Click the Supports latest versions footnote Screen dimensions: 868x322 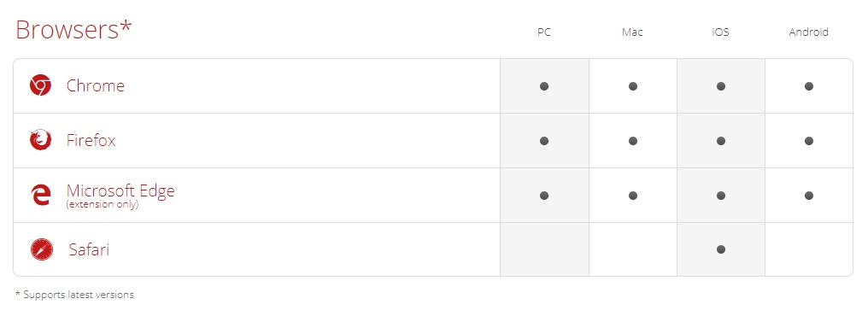click(x=74, y=295)
